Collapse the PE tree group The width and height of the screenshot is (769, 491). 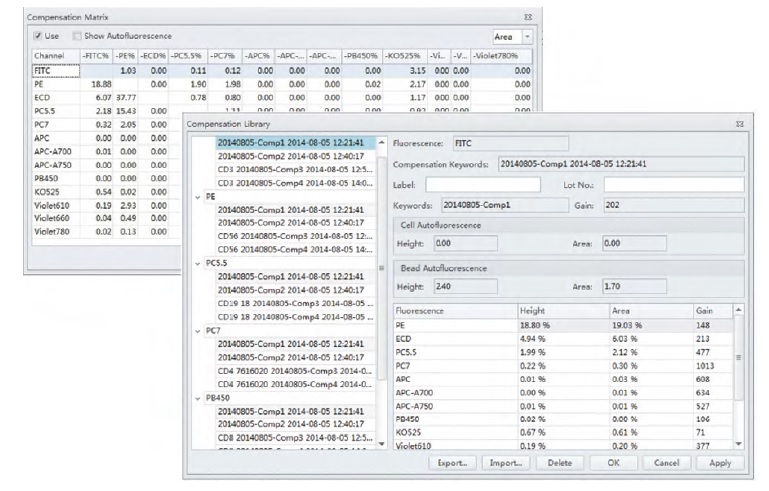click(198, 197)
